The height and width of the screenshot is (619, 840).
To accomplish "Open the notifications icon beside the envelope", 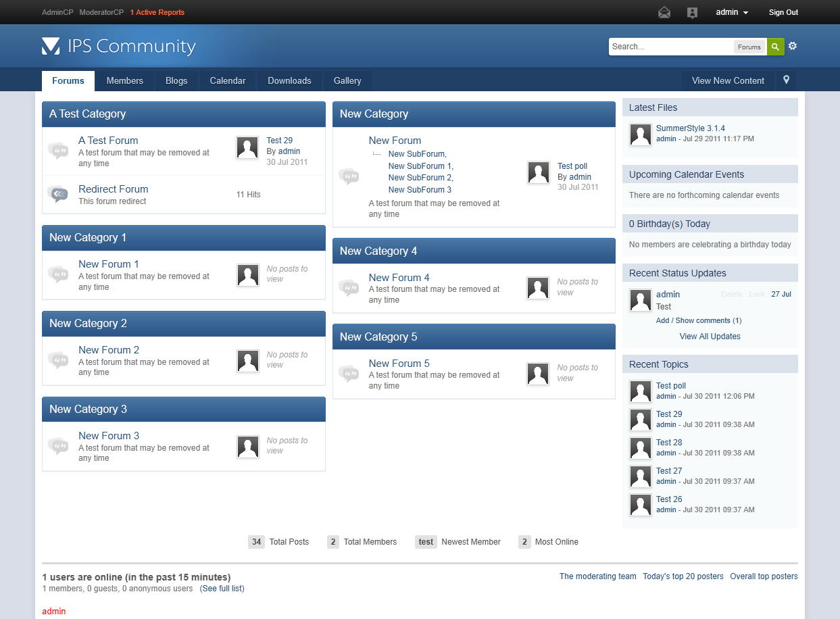I will 692,13.
